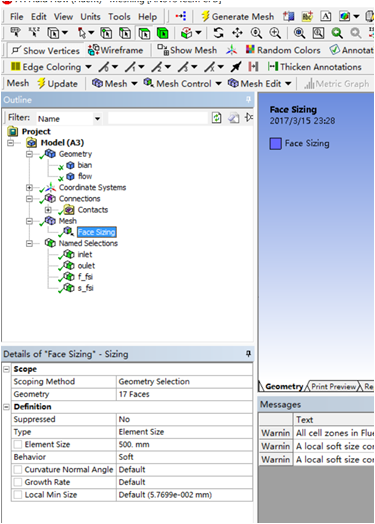Select the flow geometry body

[85, 176]
